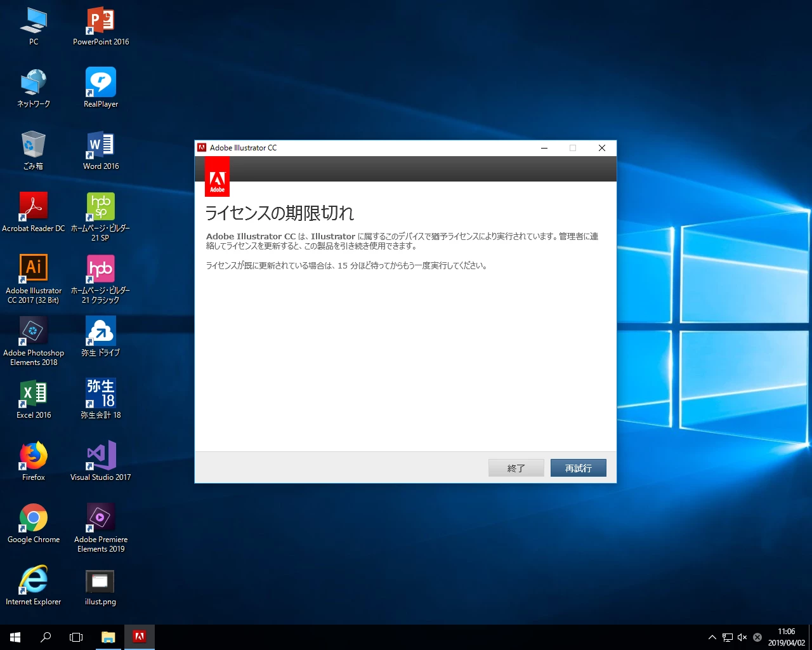
Task: Select the 弥生 ドライブ shortcut
Action: tap(101, 336)
